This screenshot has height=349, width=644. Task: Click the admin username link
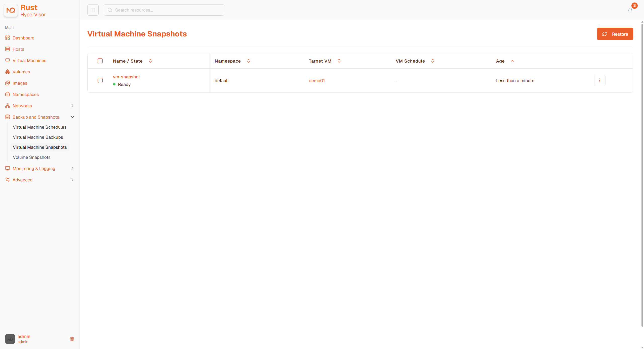point(24,336)
